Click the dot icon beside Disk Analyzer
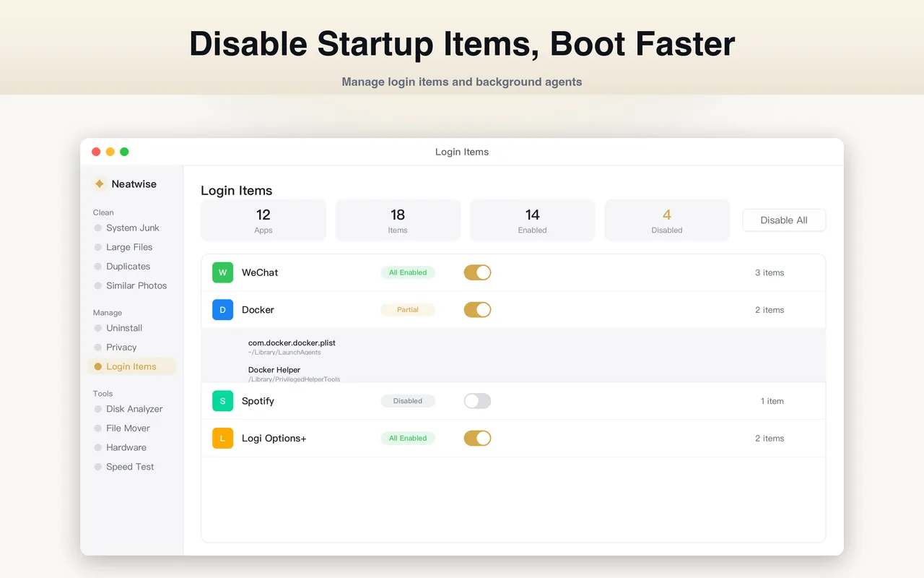Viewport: 924px width, 578px height. point(98,409)
